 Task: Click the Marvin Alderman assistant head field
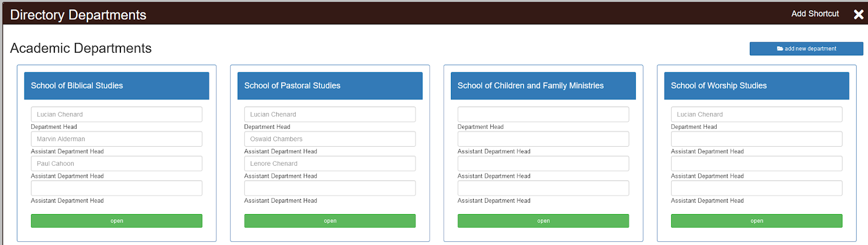pyautogui.click(x=117, y=139)
